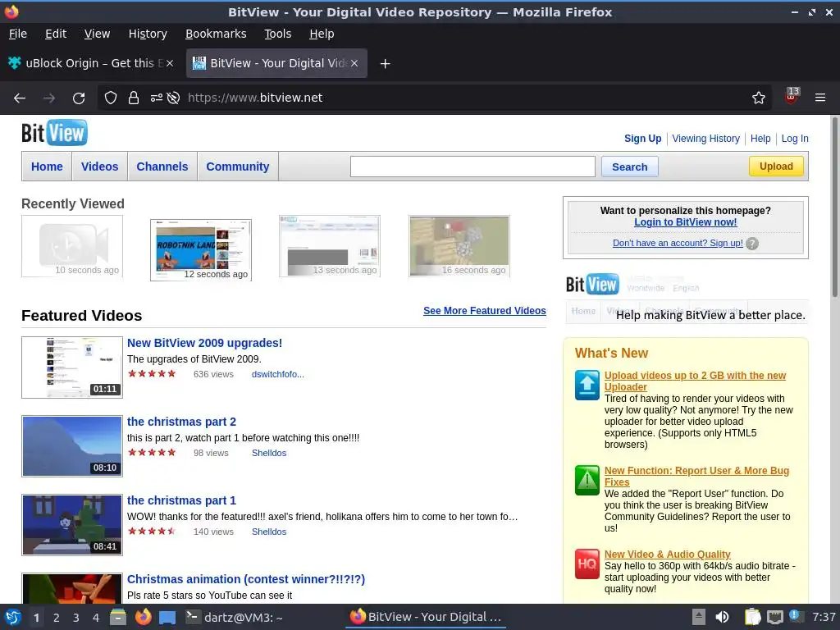
Task: Open the Viewing History link
Action: [x=705, y=138]
